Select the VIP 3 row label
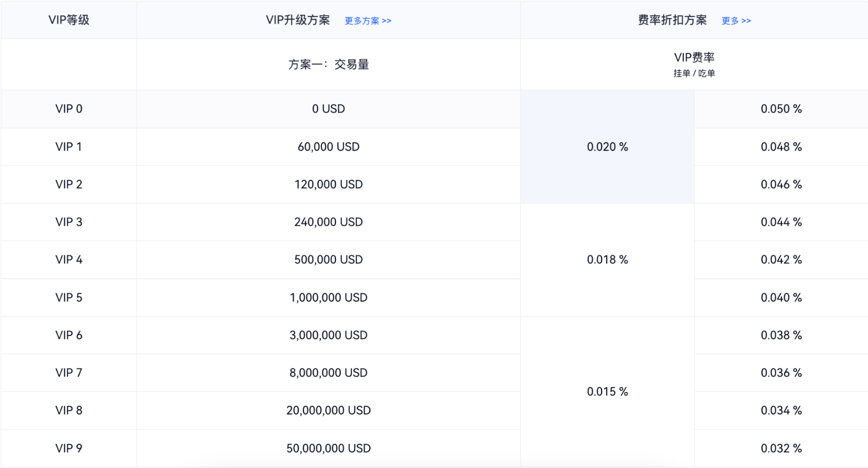 coord(69,222)
